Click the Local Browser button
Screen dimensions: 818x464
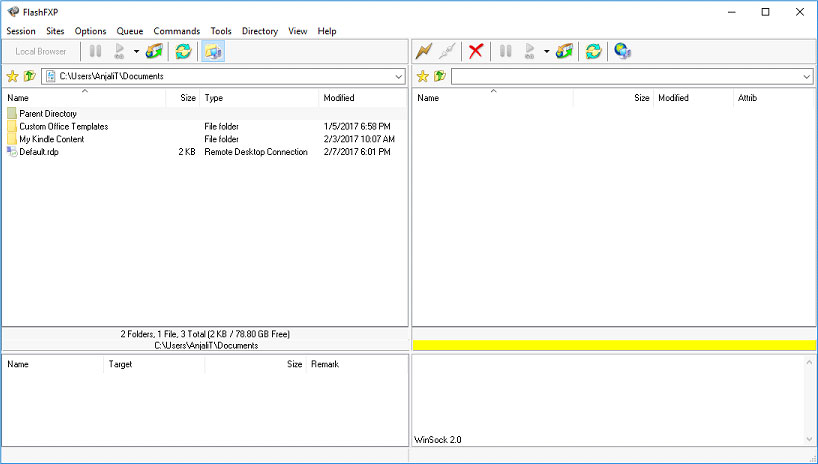pyautogui.click(x=41, y=51)
